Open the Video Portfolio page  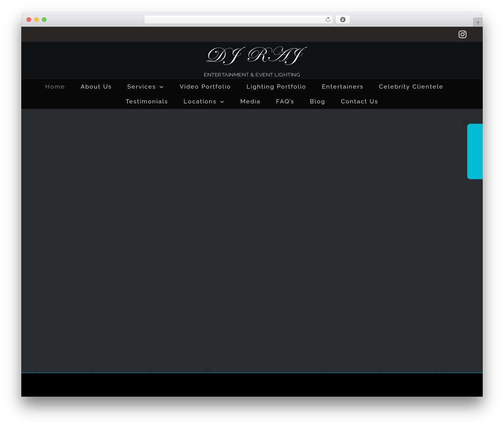tap(205, 87)
